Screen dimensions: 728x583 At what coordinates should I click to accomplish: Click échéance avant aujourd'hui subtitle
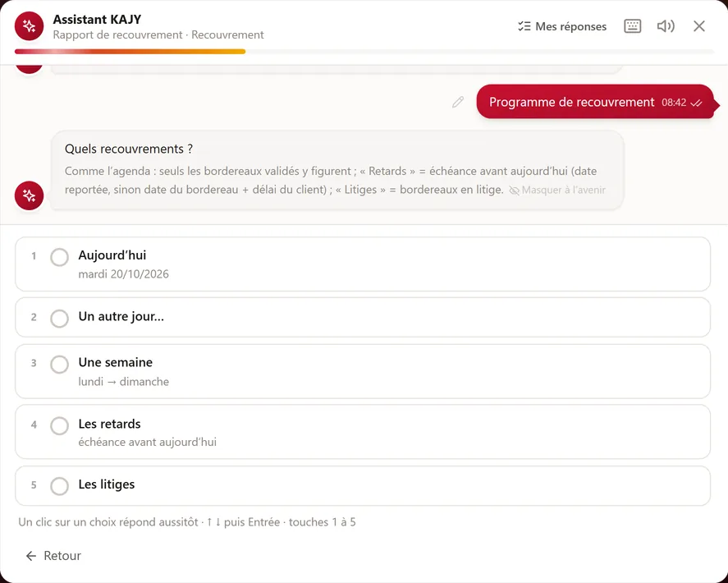pyautogui.click(x=147, y=442)
